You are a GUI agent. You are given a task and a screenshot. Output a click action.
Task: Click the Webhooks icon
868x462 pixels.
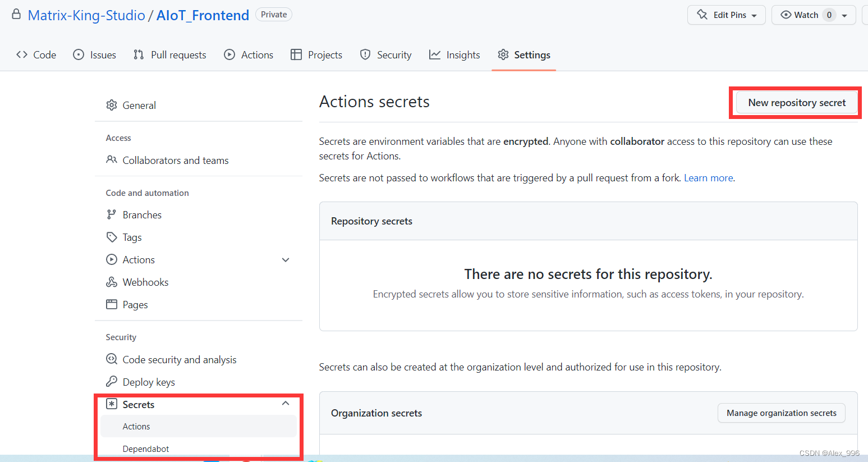pos(112,282)
